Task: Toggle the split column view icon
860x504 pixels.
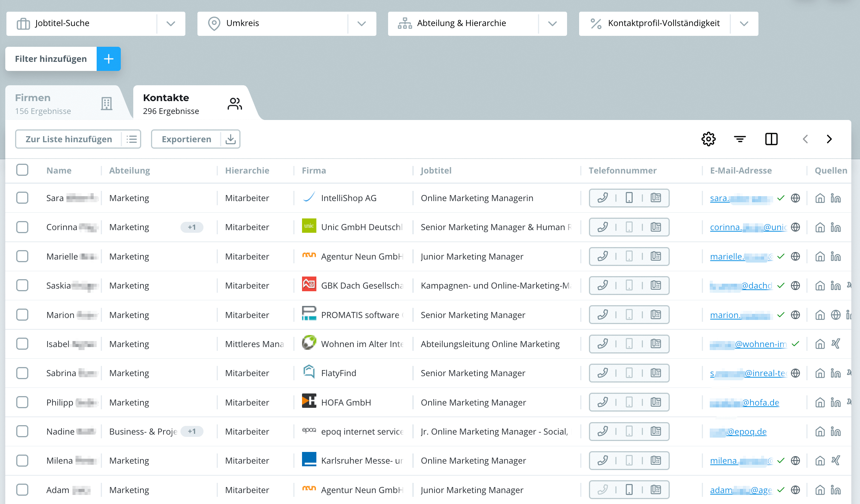Action: click(x=771, y=139)
